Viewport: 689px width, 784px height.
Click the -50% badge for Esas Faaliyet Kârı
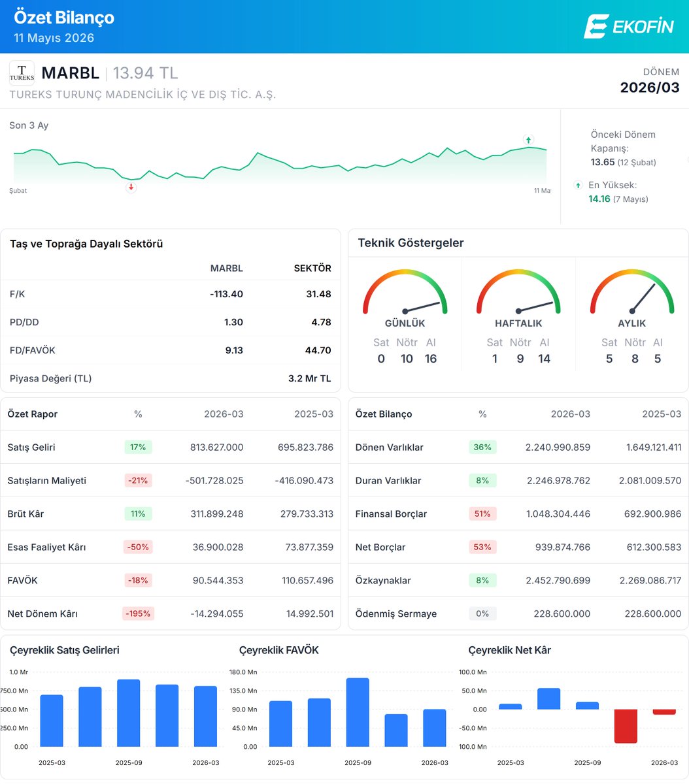[x=138, y=547]
